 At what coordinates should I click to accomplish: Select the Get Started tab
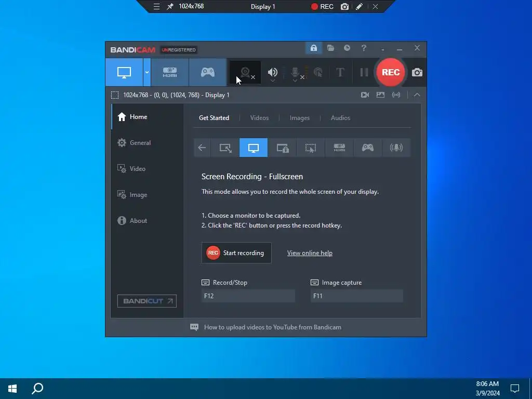coord(214,118)
